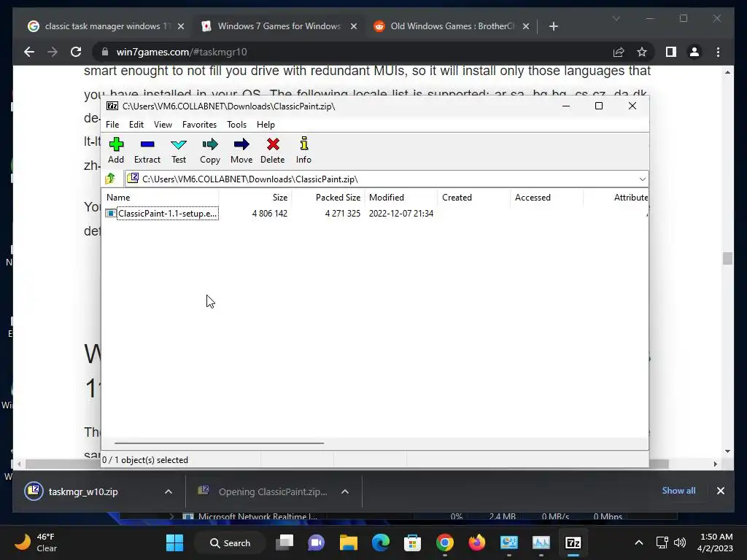Open the Tools menu

tap(237, 124)
